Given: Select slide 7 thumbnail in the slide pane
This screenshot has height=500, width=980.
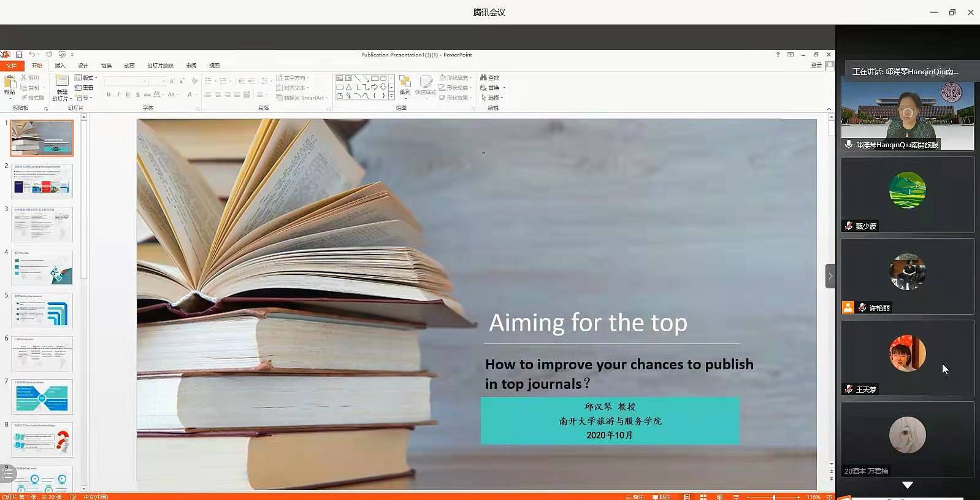Looking at the screenshot, I should pyautogui.click(x=42, y=396).
